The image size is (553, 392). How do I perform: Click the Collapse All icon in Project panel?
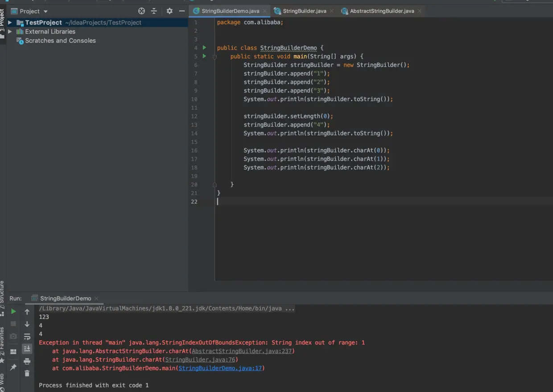click(x=154, y=11)
